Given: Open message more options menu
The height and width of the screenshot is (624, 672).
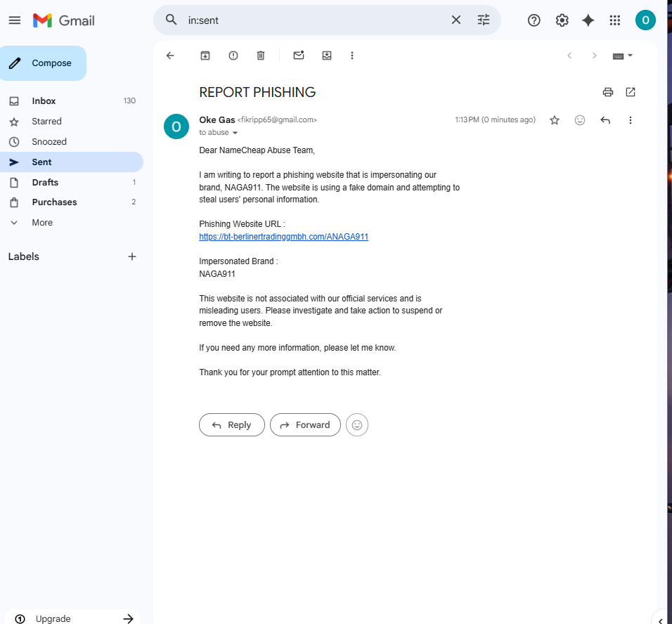Looking at the screenshot, I should [x=630, y=120].
